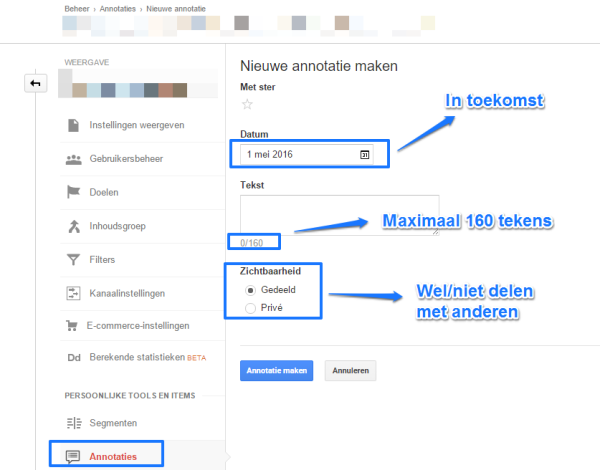
Task: Select the Gedeeld radio button
Action: pos(250,290)
